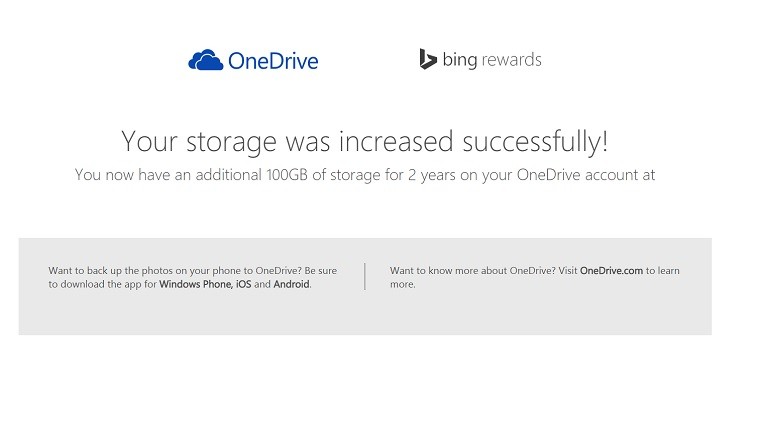760x421 pixels.
Task: Click the '2 years' text in subheading
Action: point(431,175)
